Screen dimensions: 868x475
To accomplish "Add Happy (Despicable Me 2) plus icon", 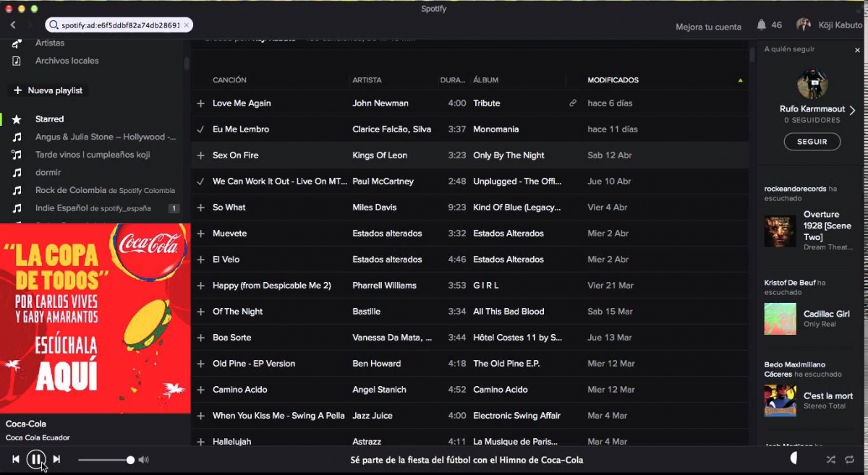I will (200, 286).
